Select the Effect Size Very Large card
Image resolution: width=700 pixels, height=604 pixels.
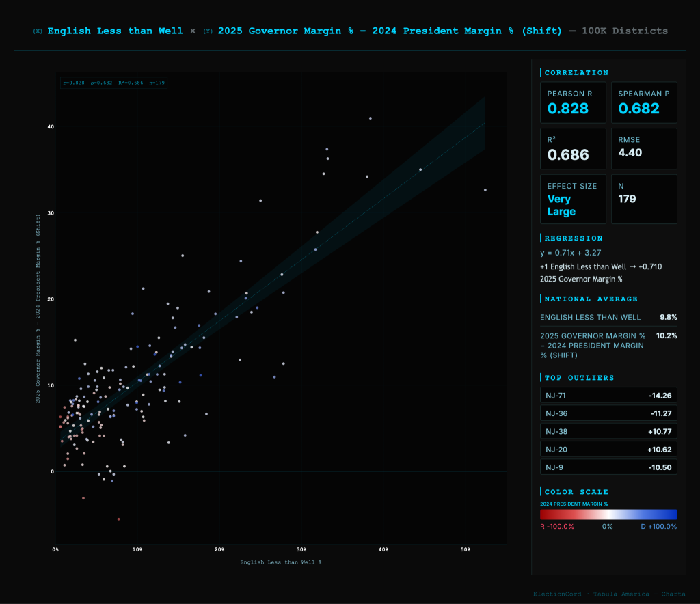point(573,199)
